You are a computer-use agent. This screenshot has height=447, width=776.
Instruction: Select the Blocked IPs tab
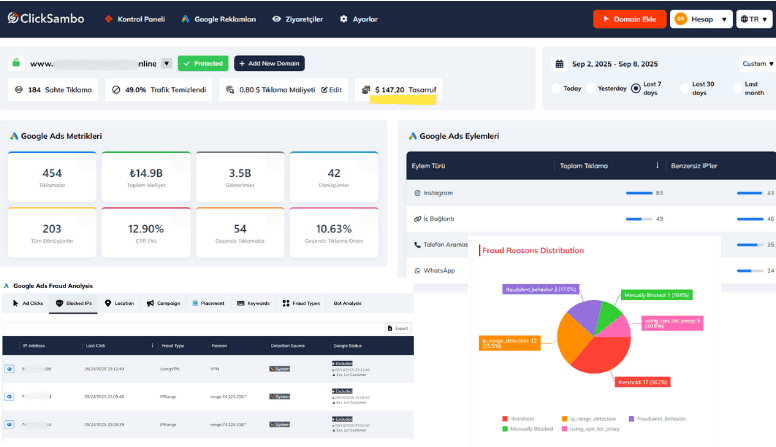tap(73, 303)
